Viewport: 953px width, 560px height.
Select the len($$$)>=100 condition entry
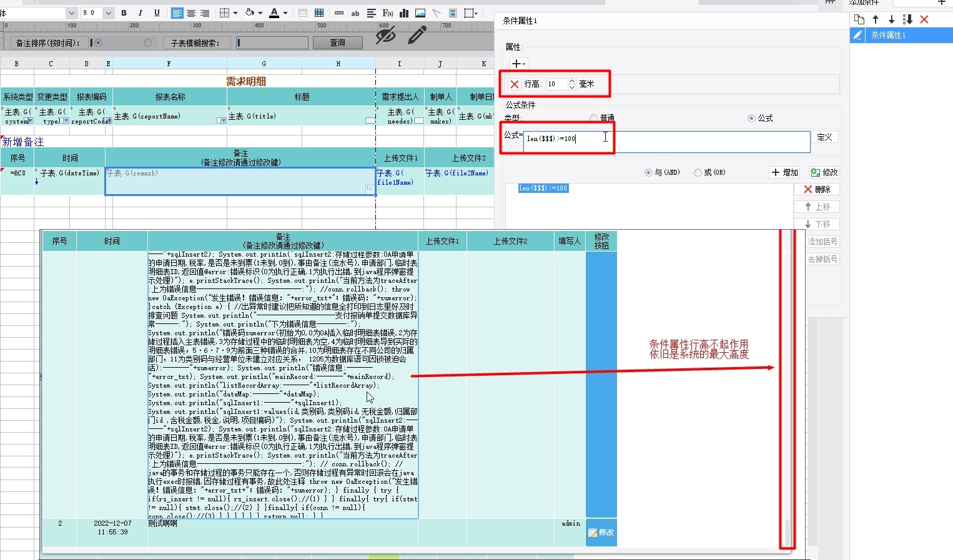(543, 188)
